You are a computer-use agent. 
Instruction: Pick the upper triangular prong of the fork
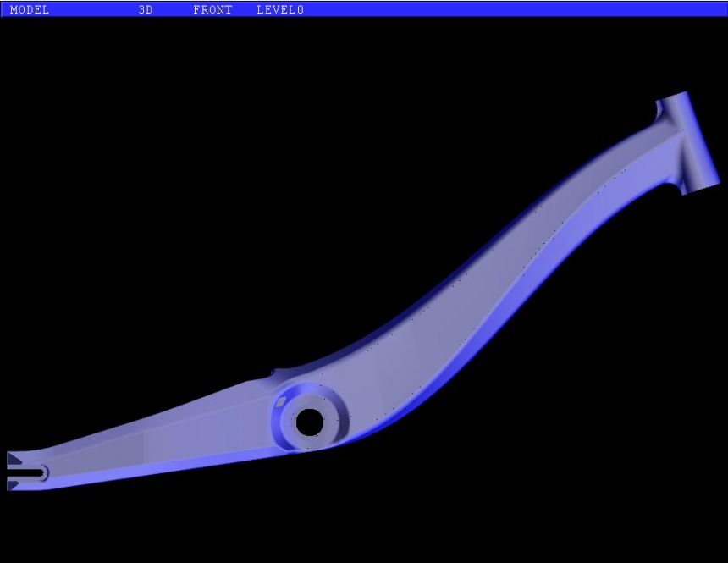14,460
